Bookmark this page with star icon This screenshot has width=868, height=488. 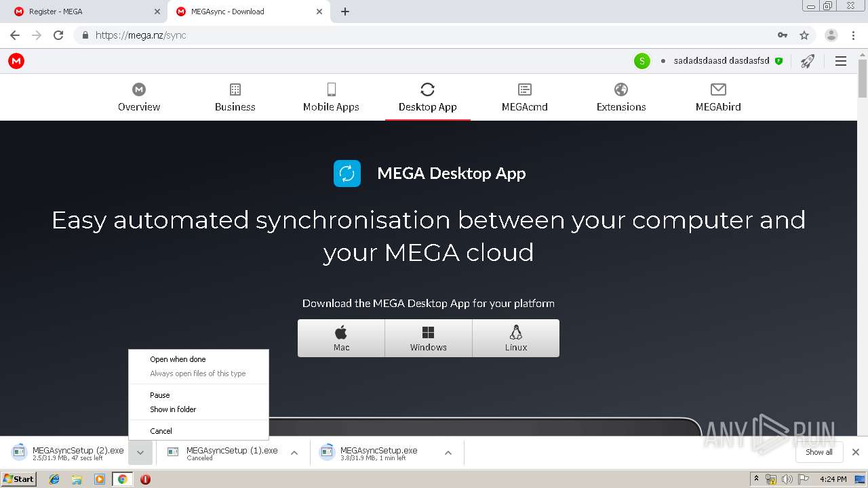(804, 35)
